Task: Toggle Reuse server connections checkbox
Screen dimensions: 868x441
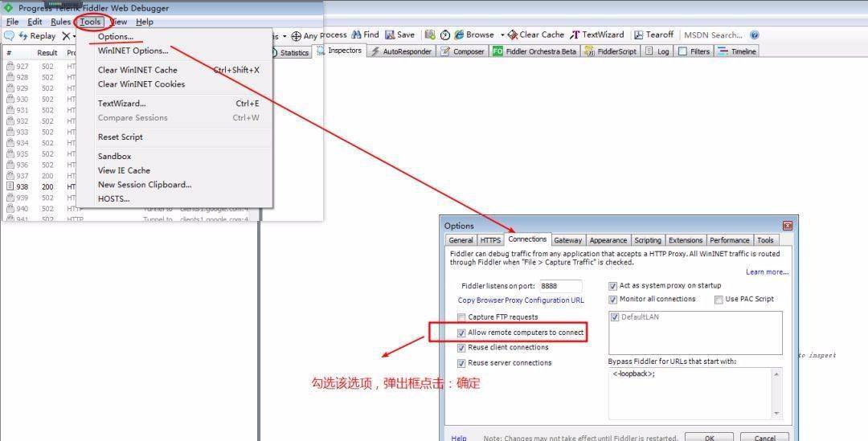Action: [461, 364]
